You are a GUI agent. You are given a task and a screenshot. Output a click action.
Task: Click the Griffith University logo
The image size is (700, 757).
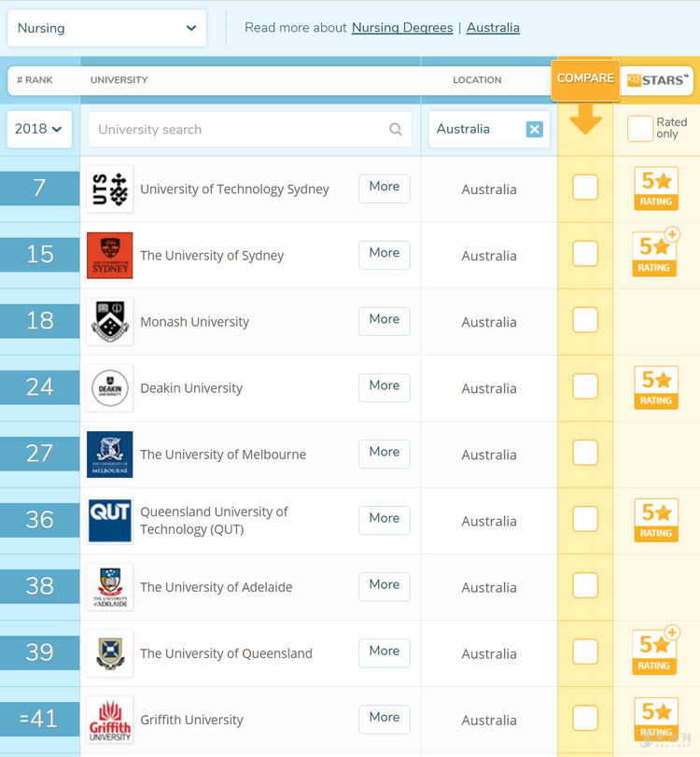coord(110,720)
